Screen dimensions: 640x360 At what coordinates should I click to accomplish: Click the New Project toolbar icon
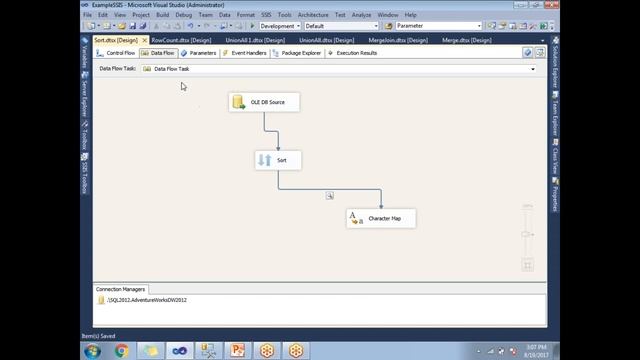click(91, 26)
